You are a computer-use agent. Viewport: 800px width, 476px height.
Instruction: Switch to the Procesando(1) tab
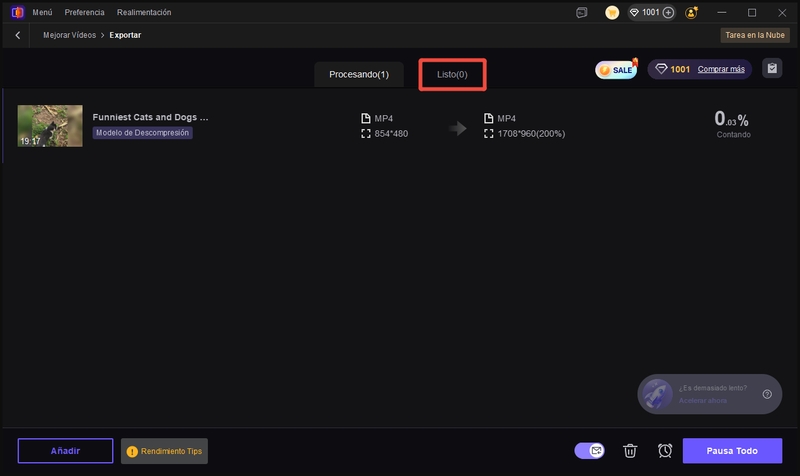pos(359,74)
